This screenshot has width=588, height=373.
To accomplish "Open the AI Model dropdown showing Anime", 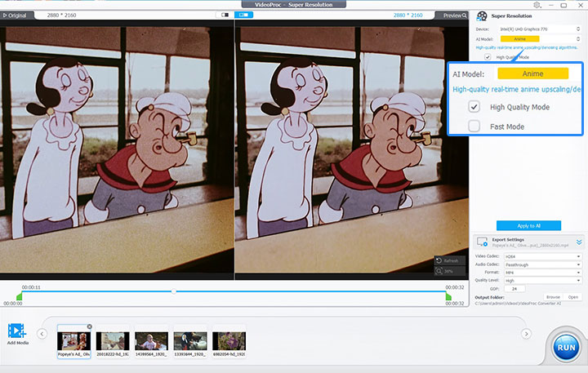I will (540, 39).
